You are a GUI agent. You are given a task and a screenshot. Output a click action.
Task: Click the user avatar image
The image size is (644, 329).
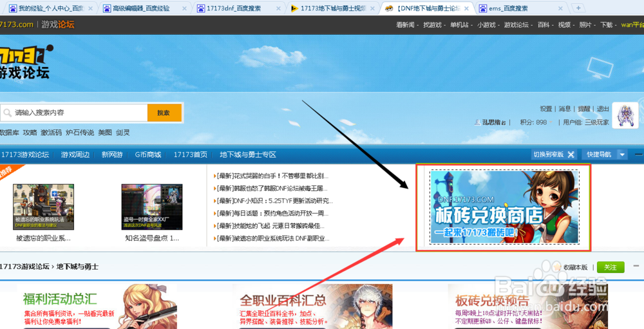click(625, 115)
